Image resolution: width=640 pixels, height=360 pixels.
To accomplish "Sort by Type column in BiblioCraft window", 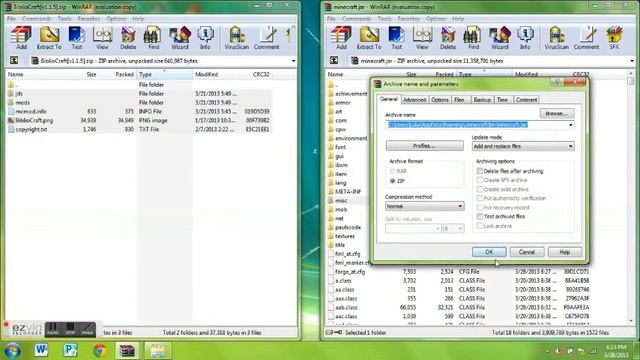I will [164, 74].
